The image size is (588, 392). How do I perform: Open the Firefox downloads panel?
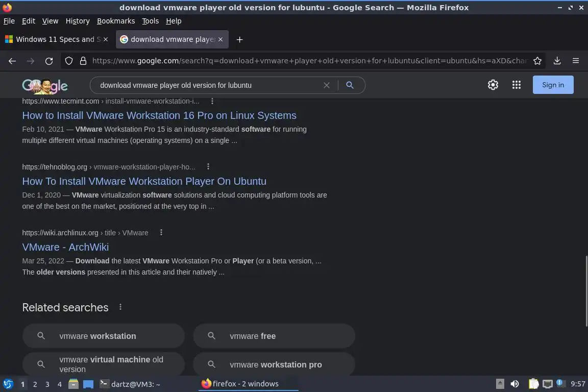[x=557, y=61]
